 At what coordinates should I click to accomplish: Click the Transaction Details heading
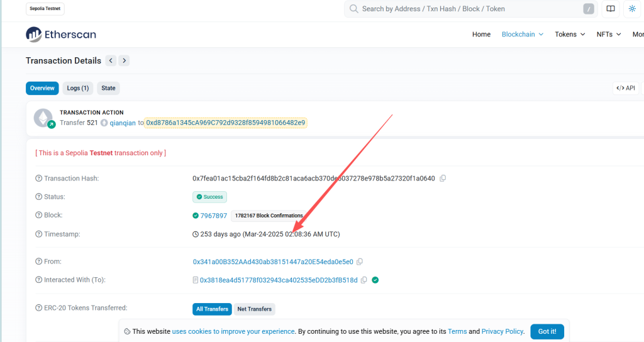click(x=64, y=61)
